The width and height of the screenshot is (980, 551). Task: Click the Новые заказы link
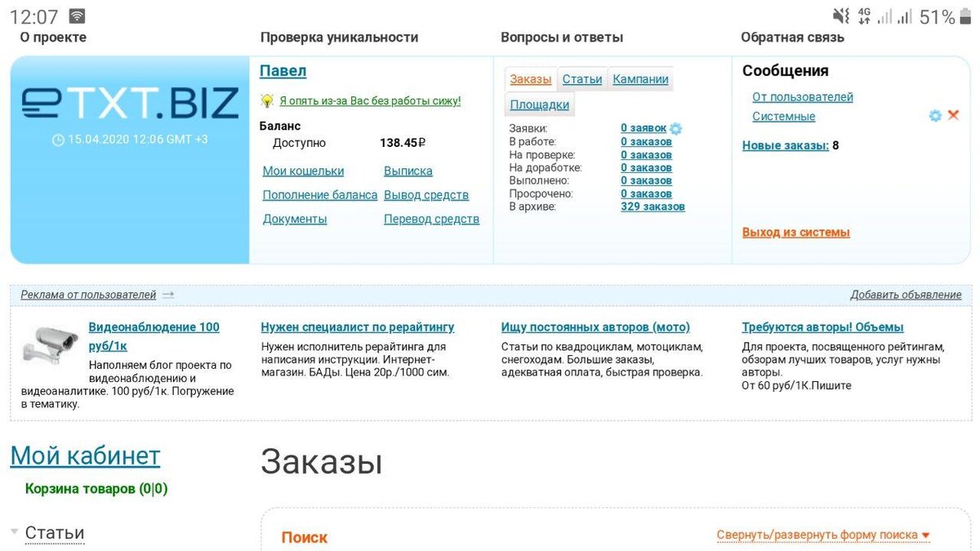tap(786, 146)
